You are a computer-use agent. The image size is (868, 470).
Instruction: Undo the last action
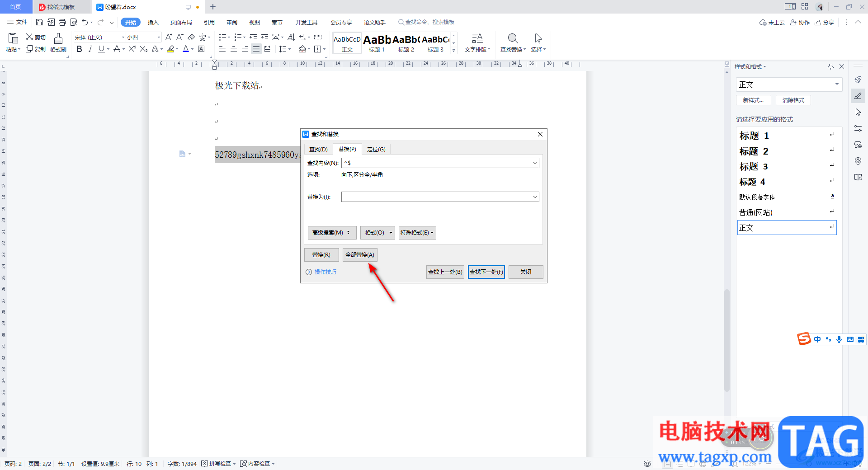pyautogui.click(x=85, y=22)
